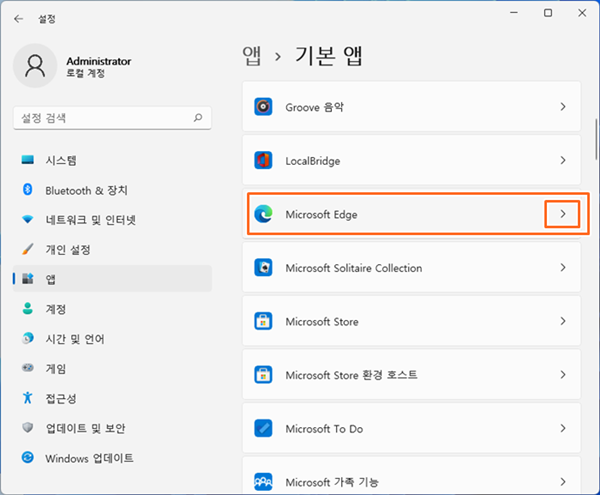Expand the LocalBridge chevron
The height and width of the screenshot is (495, 600).
(563, 160)
